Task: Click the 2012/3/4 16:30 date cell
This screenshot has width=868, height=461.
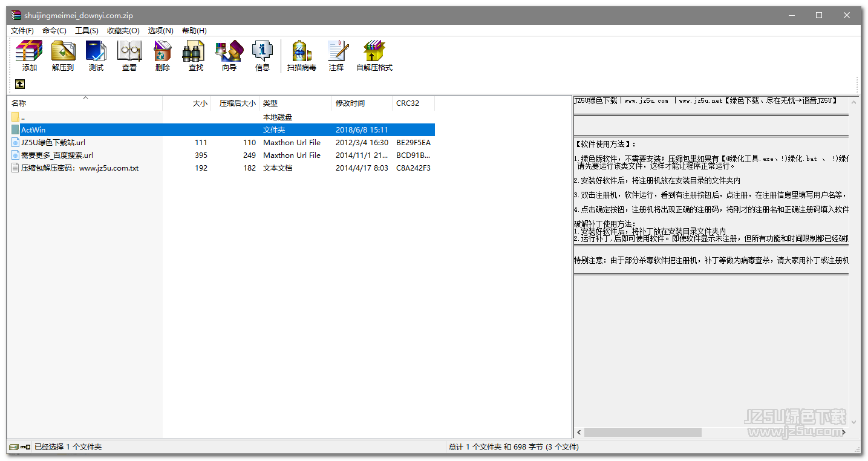Action: click(362, 143)
